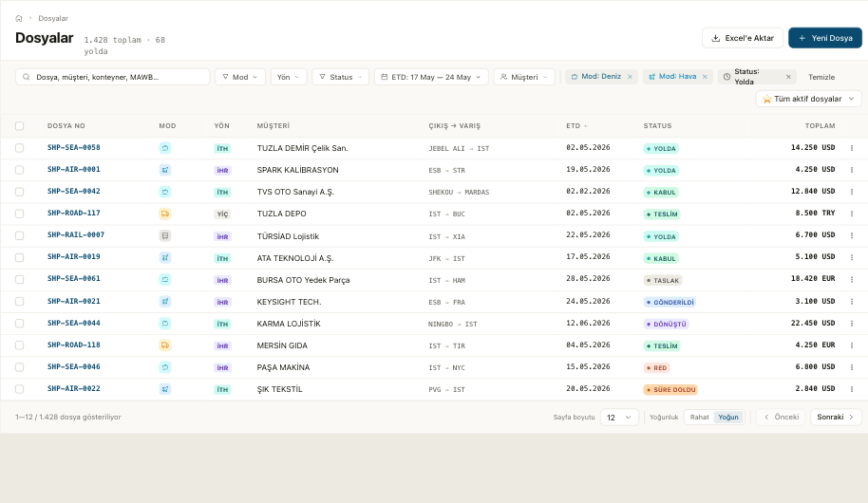Click the Excel'e Aktar button

click(743, 38)
